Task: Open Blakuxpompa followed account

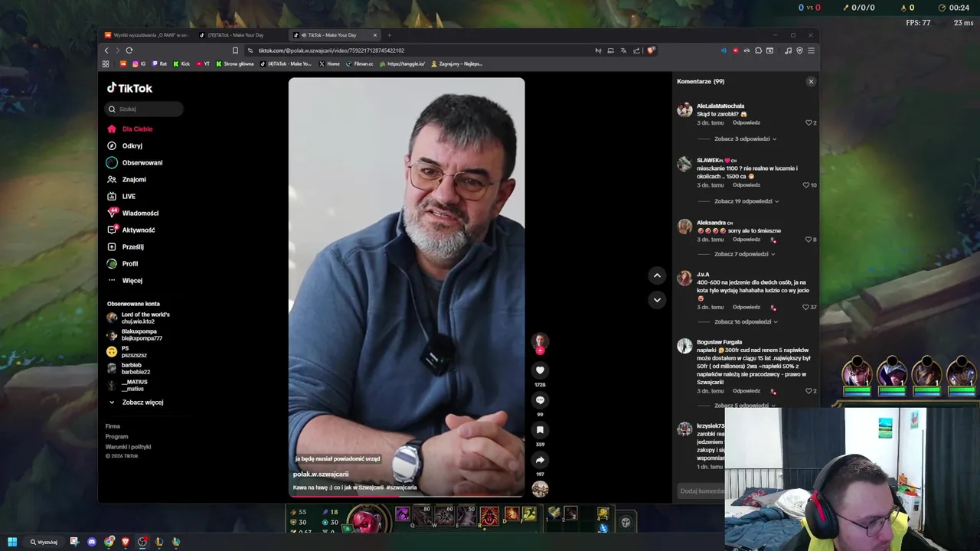Action: tap(135, 334)
